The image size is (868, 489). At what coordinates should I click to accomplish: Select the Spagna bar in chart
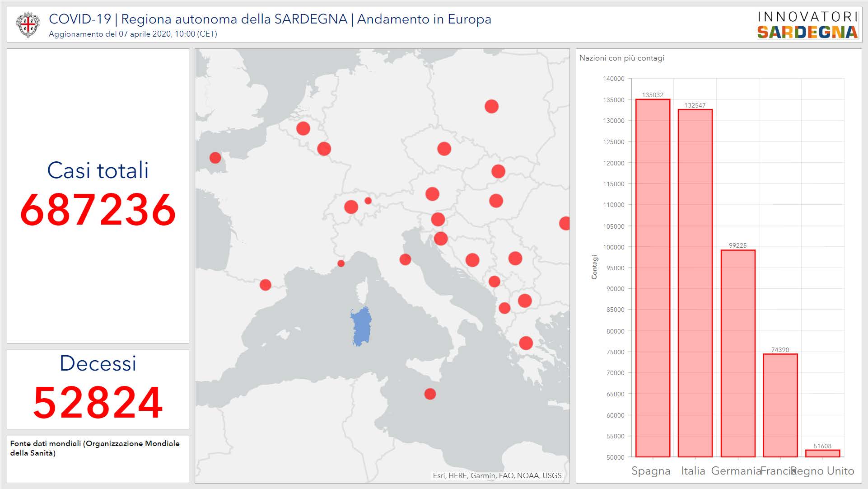(652, 278)
